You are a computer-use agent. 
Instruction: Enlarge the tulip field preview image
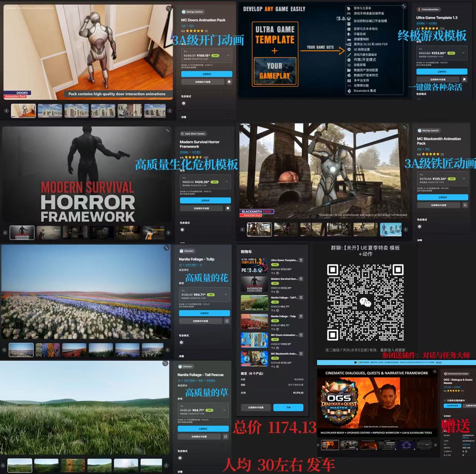click(167, 248)
